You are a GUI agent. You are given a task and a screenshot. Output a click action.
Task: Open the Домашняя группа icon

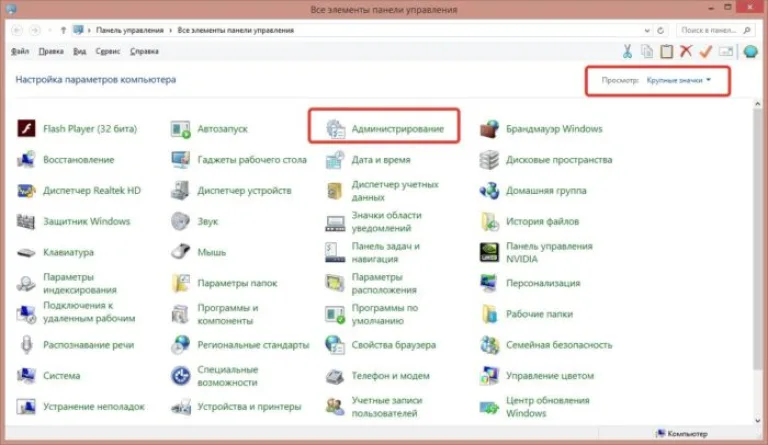(489, 190)
